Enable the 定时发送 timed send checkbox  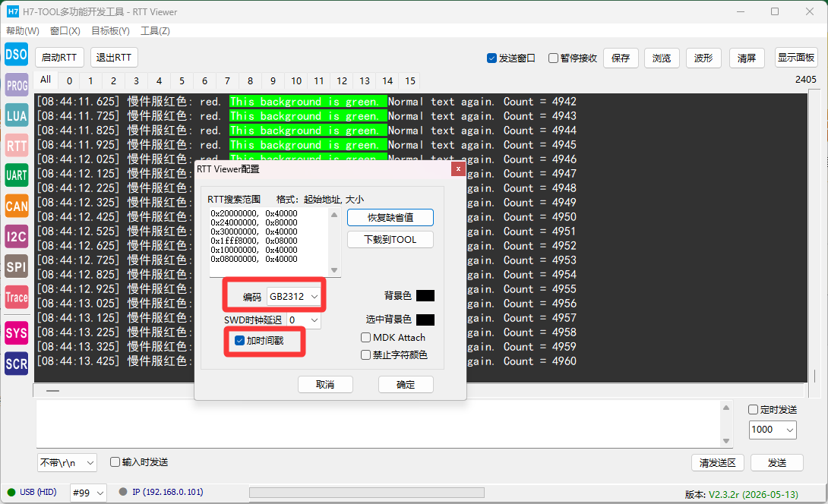pyautogui.click(x=754, y=410)
